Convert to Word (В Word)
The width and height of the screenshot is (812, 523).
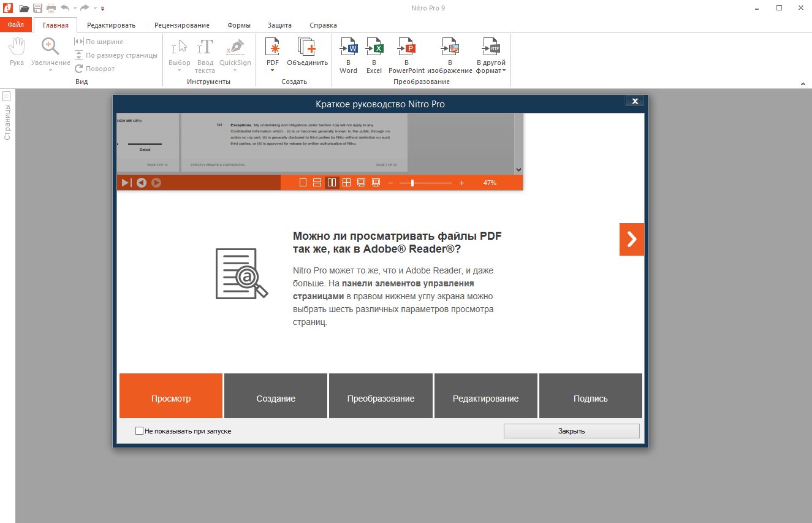coord(348,55)
